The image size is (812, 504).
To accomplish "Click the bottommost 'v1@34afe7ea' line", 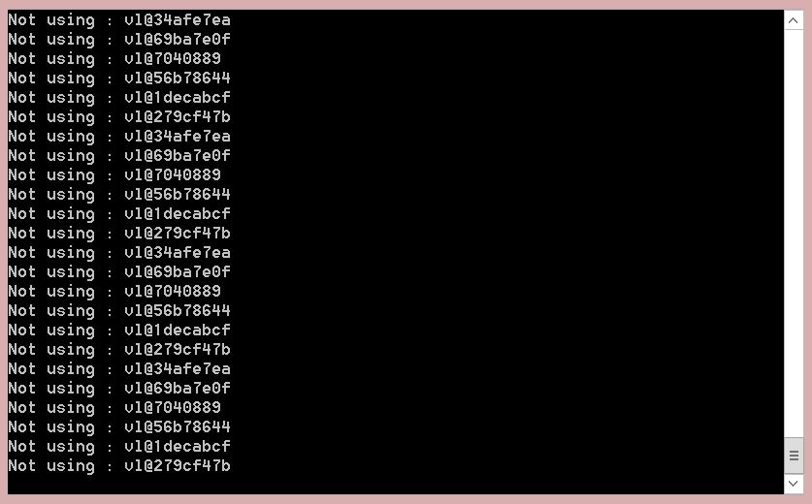I will pyautogui.click(x=119, y=369).
